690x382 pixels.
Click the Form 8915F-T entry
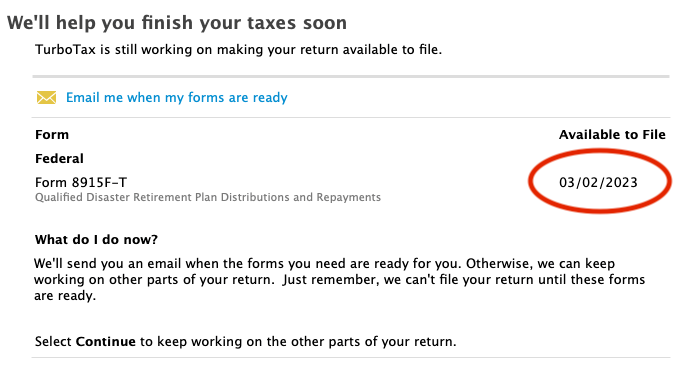(81, 182)
